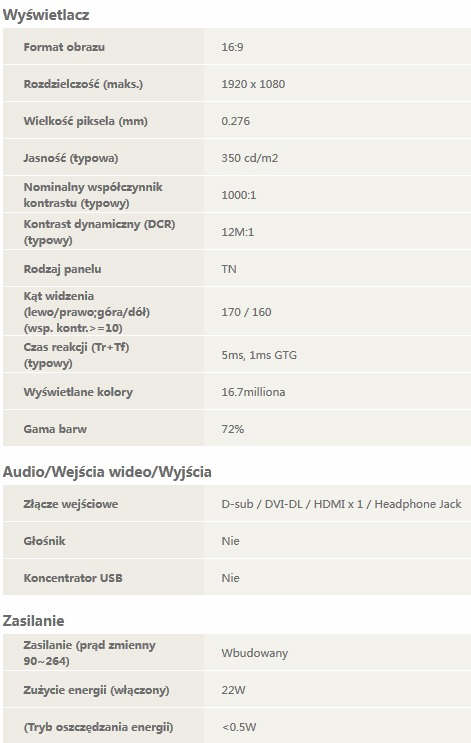The width and height of the screenshot is (471, 743).
Task: Click the D-sub / DVI-DL / HDMI value
Action: pos(341,504)
